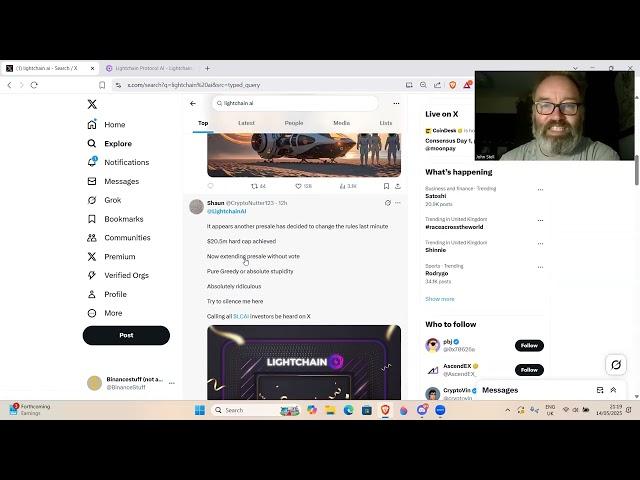Open Bookmarks from the sidebar
Screen dimensions: 640x480
[x=116, y=219]
